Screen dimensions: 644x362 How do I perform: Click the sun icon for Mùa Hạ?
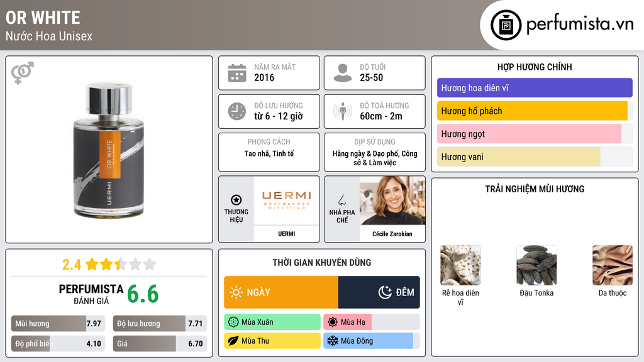tap(333, 322)
